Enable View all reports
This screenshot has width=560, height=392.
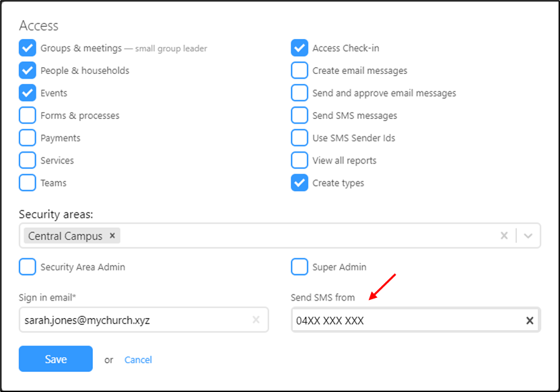click(x=300, y=160)
